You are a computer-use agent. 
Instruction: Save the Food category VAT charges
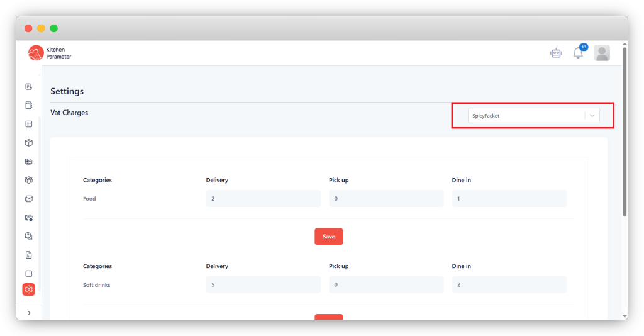pos(328,237)
